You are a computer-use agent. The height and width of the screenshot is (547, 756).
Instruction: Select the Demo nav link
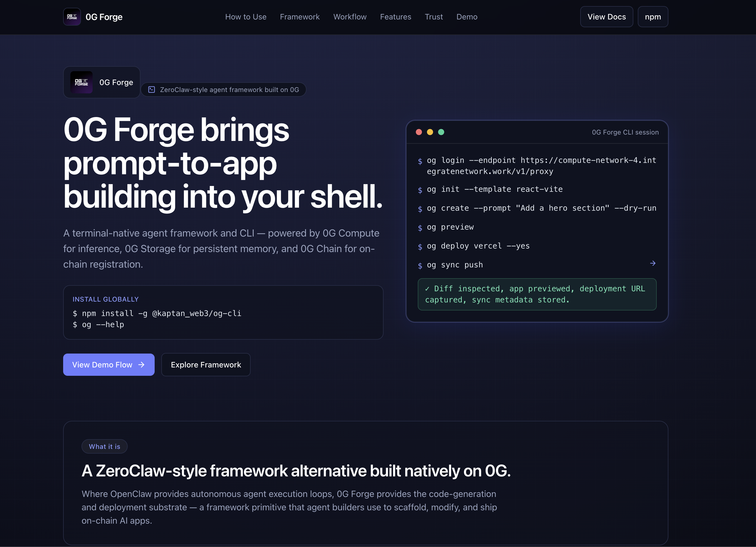click(x=467, y=17)
